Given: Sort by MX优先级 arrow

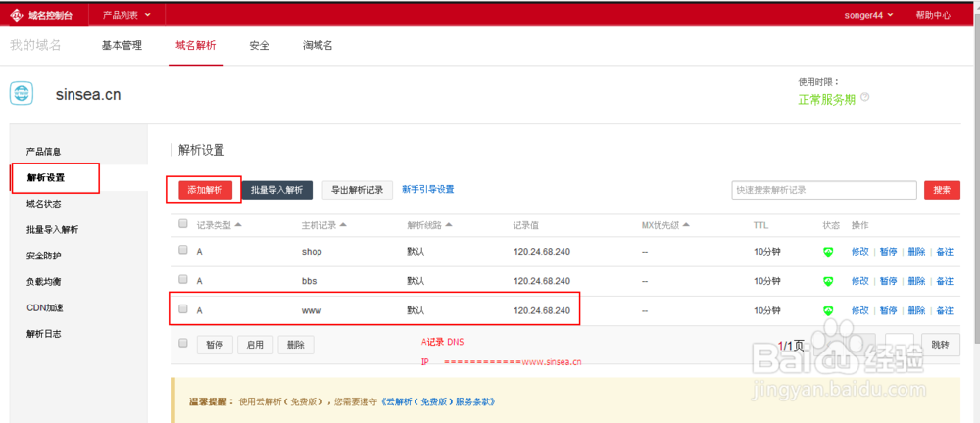Looking at the screenshot, I should [686, 225].
